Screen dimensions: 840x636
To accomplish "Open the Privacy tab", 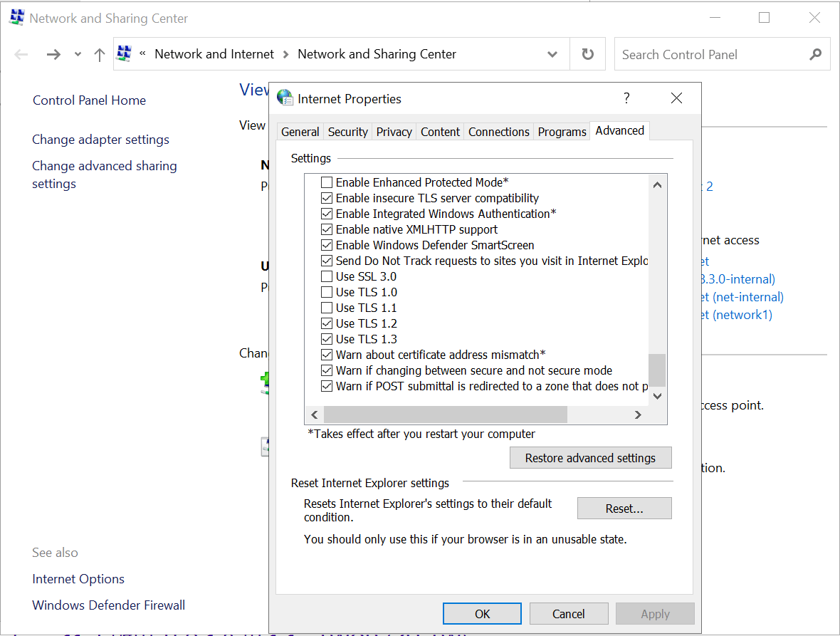I will (x=394, y=132).
